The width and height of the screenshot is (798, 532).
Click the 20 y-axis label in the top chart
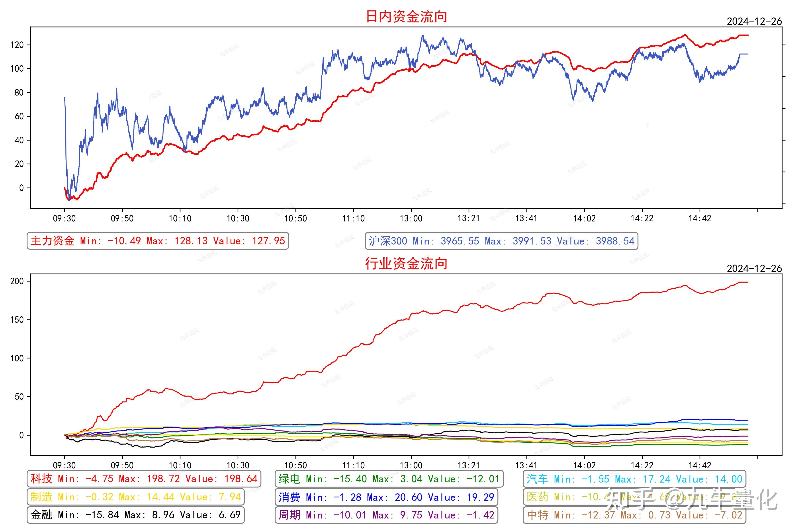click(x=19, y=164)
